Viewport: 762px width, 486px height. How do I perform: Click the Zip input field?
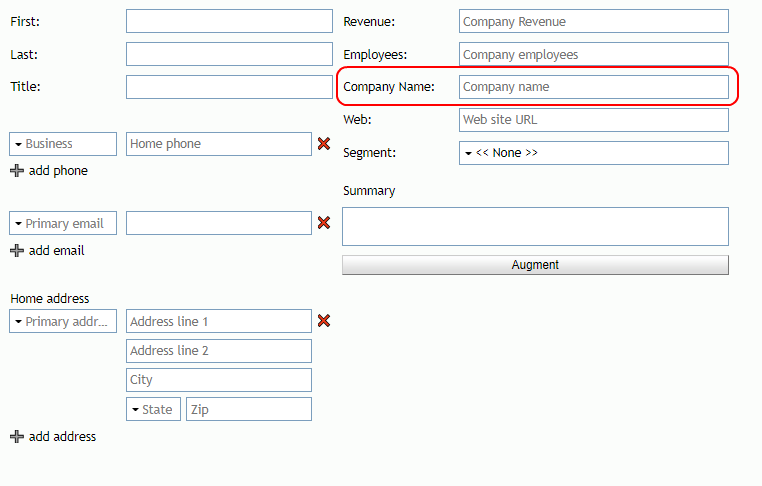click(249, 409)
